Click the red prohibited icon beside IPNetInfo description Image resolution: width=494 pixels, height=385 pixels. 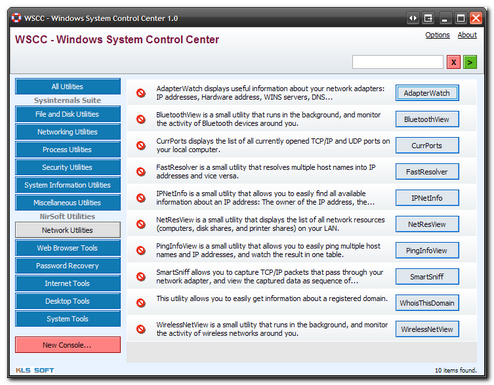click(x=141, y=198)
